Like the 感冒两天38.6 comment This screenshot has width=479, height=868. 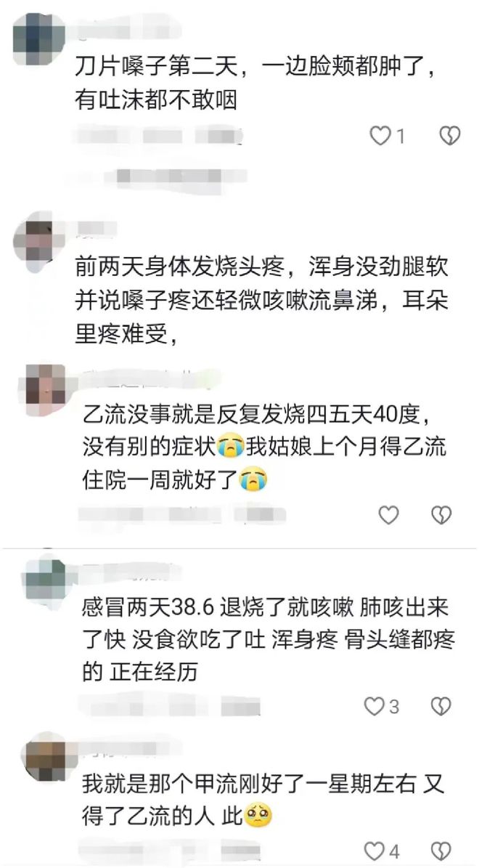click(x=374, y=706)
